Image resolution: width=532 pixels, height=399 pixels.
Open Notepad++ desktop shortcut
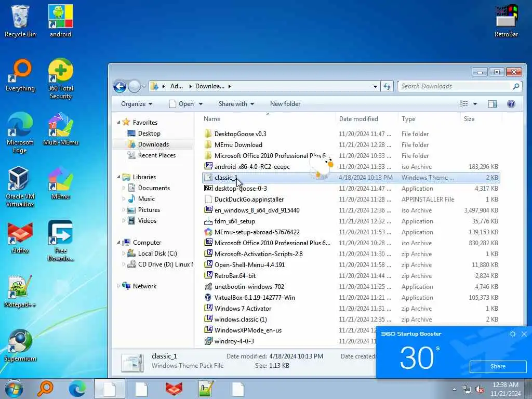20,291
